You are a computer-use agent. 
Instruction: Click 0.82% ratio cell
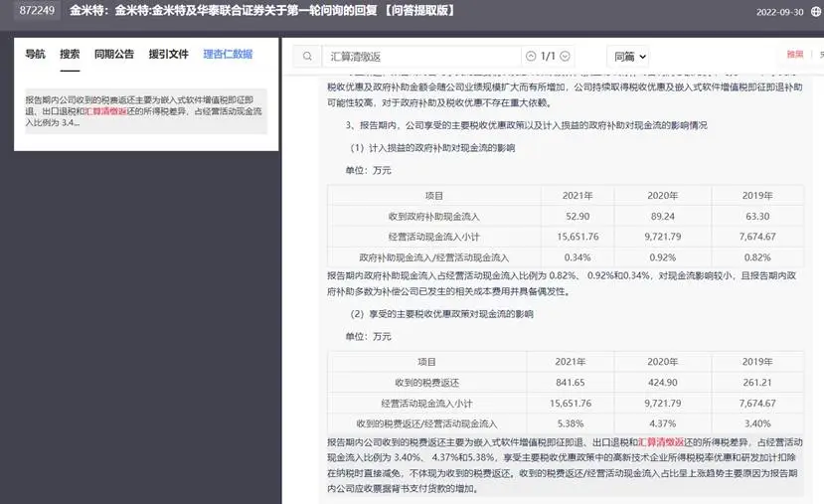coord(757,257)
